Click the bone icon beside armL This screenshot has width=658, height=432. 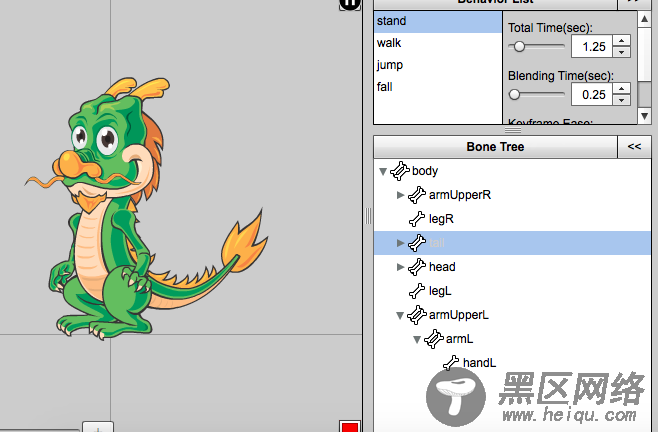(434, 339)
